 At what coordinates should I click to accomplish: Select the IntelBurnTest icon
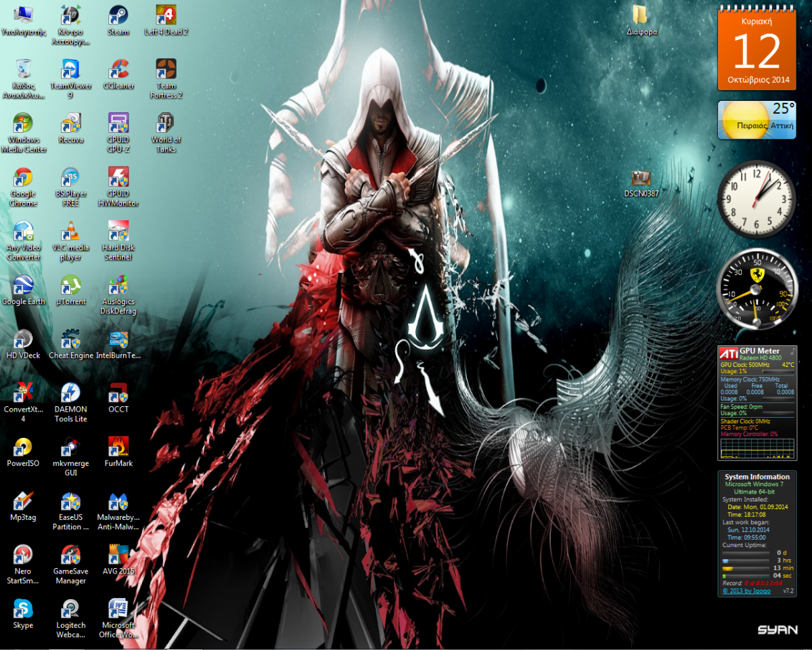[118, 345]
